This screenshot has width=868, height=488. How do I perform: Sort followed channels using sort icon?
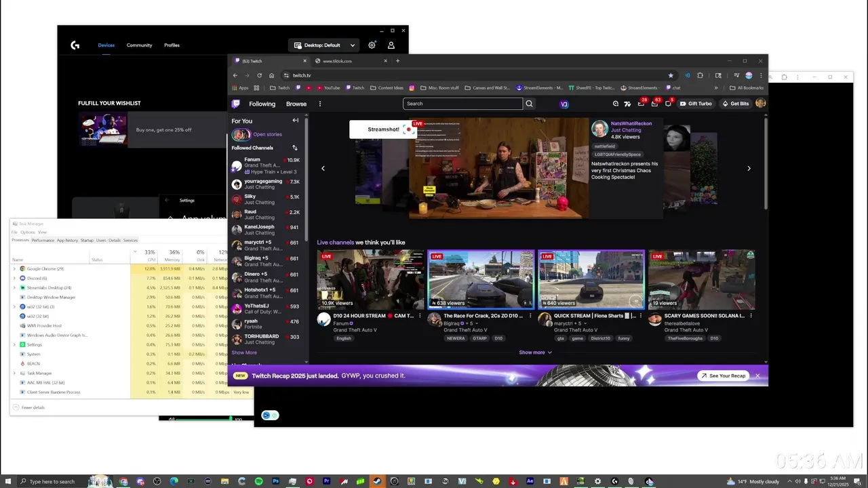point(294,148)
